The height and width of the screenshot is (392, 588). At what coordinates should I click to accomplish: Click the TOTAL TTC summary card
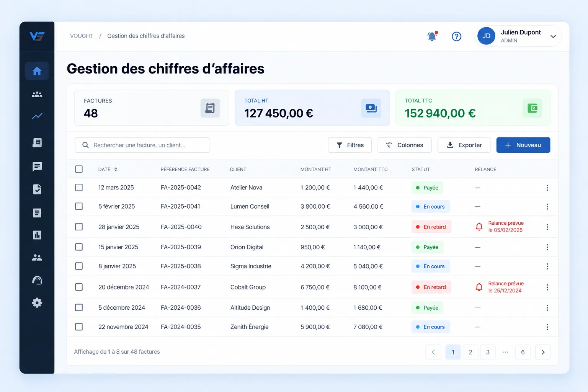473,108
